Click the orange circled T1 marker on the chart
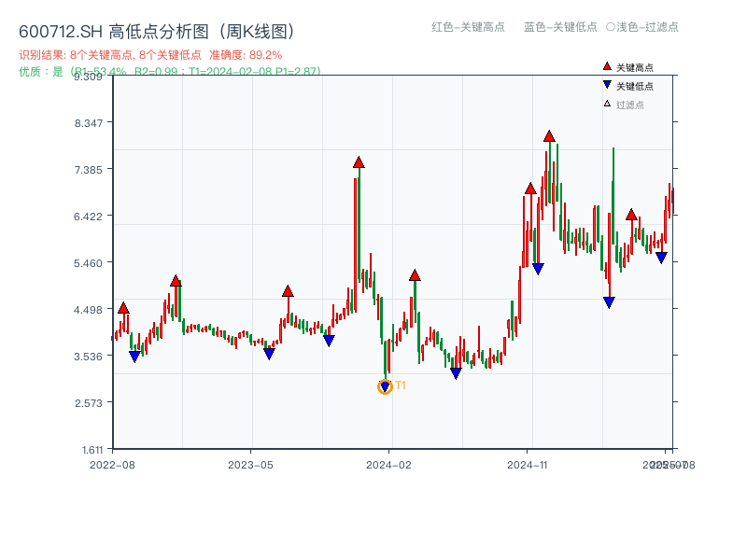Image resolution: width=747 pixels, height=560 pixels. (x=386, y=385)
